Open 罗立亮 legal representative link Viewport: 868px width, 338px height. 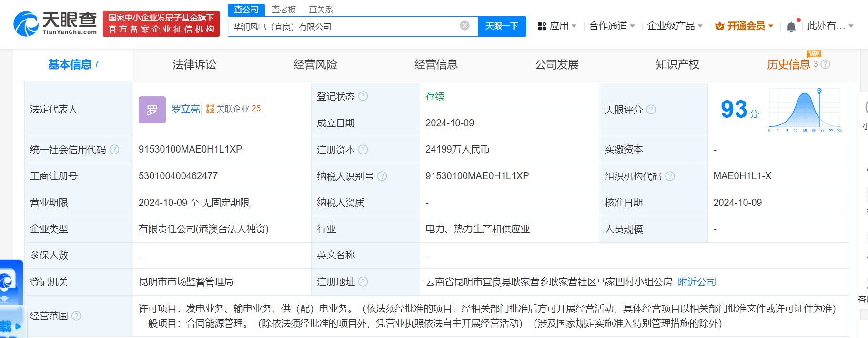point(185,109)
